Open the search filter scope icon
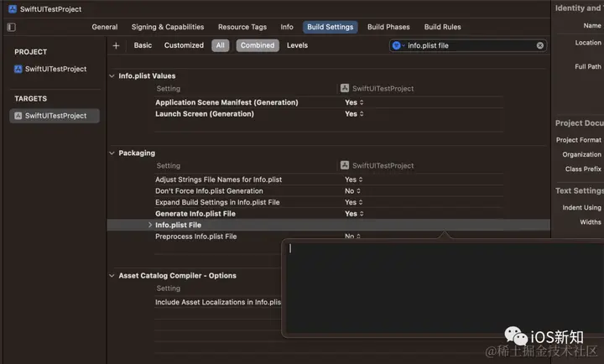Screen dimensions: 604x364 [396, 45]
